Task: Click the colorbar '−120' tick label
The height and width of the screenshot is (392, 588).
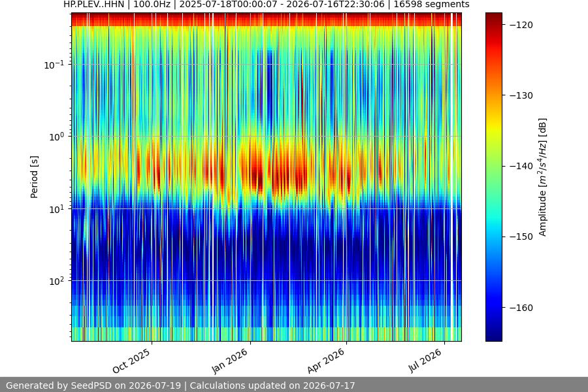Action: point(521,25)
